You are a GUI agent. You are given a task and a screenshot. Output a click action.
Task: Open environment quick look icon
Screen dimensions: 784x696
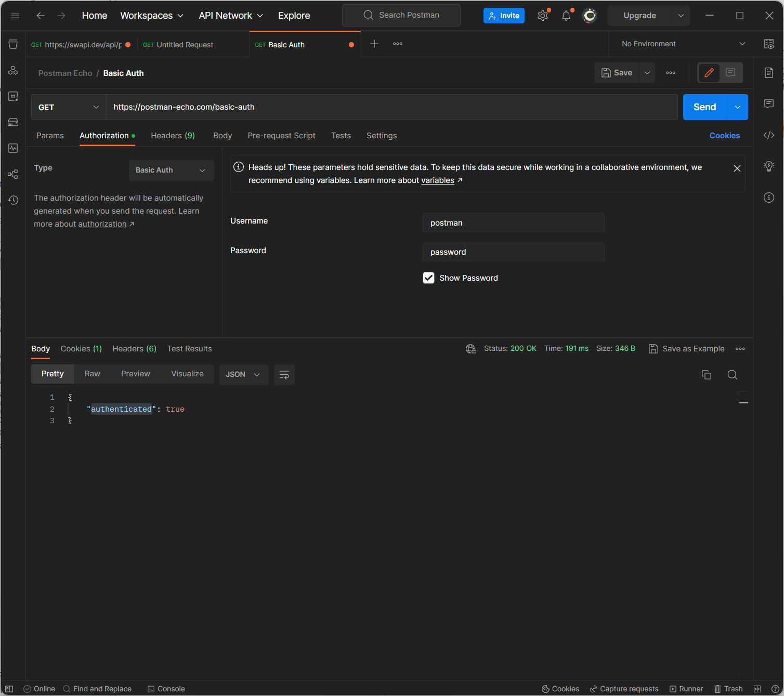coord(769,44)
